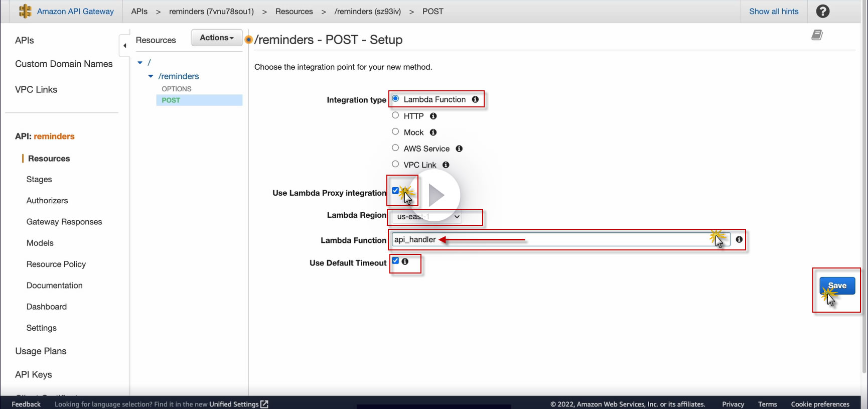Screen dimensions: 868x409
Task: Select the VPC Link integration type
Action: (395, 164)
